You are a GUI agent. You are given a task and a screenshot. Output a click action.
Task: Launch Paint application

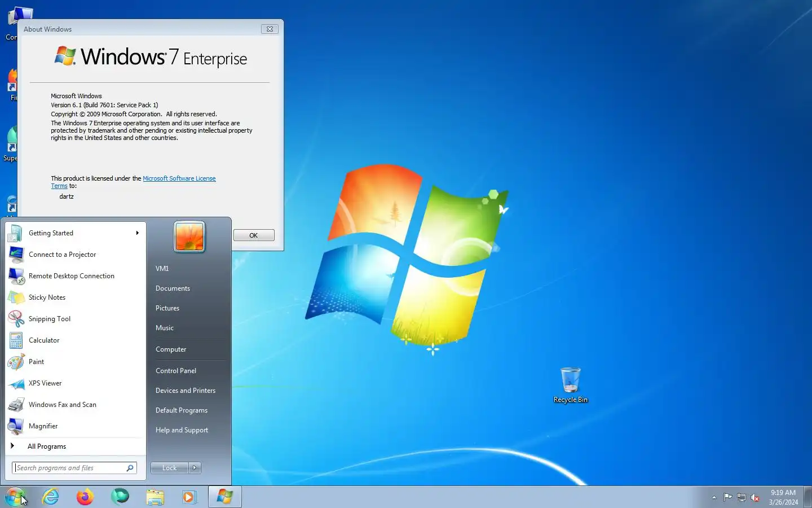[76, 362]
